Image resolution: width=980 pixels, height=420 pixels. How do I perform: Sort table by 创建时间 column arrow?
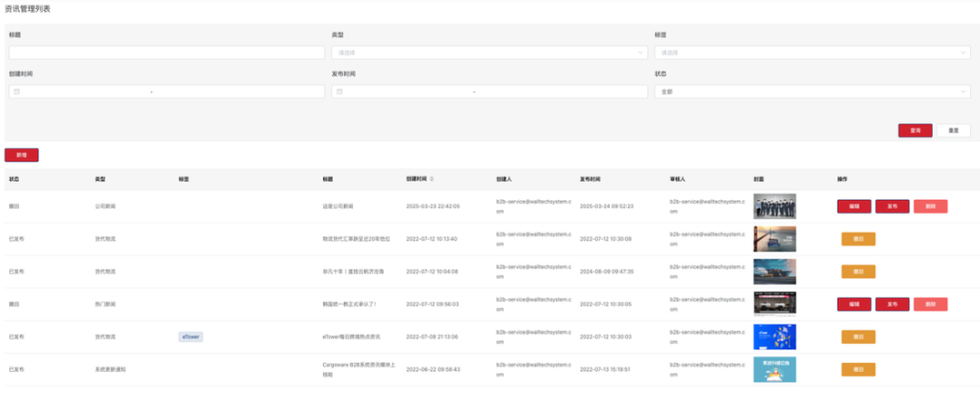click(x=431, y=179)
